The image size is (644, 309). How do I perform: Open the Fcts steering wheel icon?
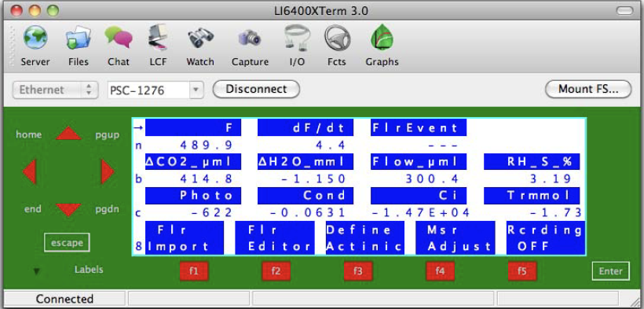click(x=337, y=39)
